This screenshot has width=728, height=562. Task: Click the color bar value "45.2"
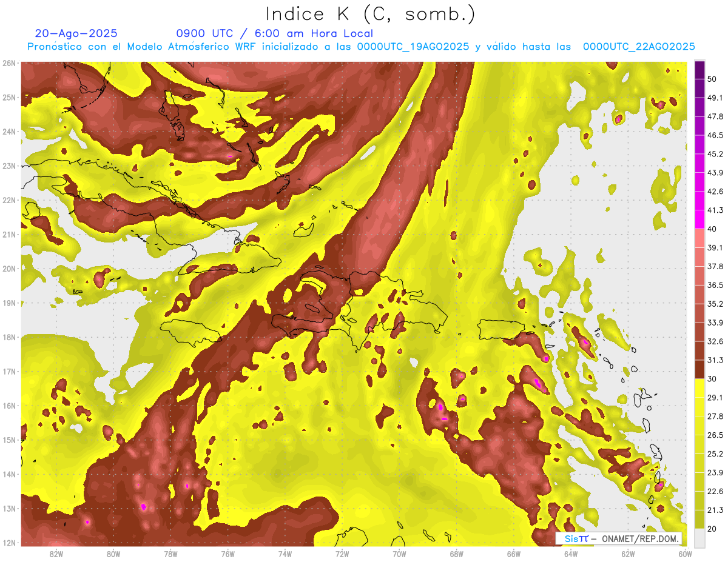715,154
